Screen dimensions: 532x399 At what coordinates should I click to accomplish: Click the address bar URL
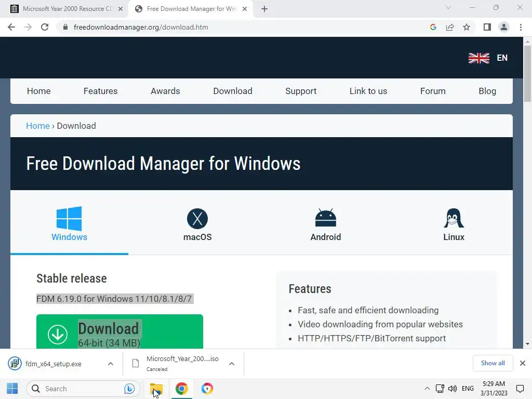click(x=141, y=27)
